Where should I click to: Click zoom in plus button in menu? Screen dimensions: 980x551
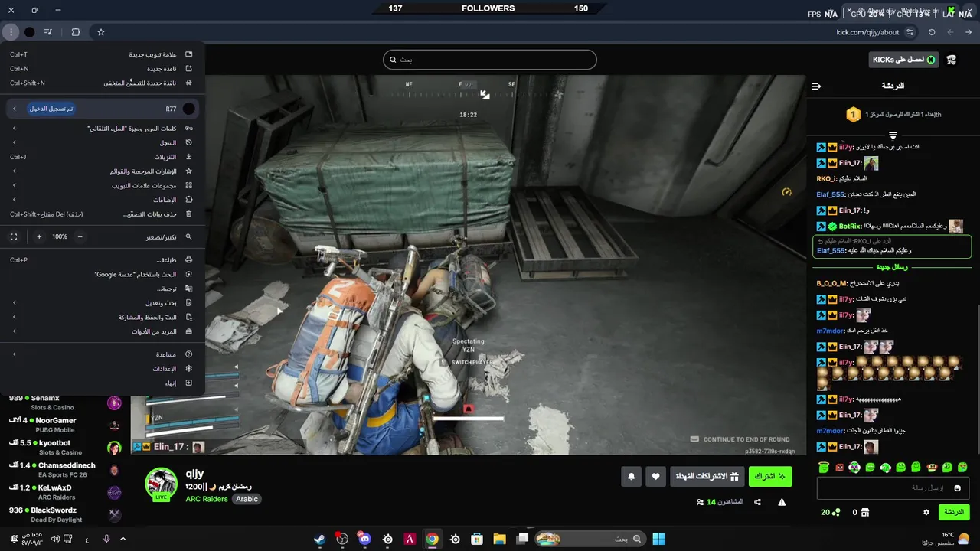[39, 237]
